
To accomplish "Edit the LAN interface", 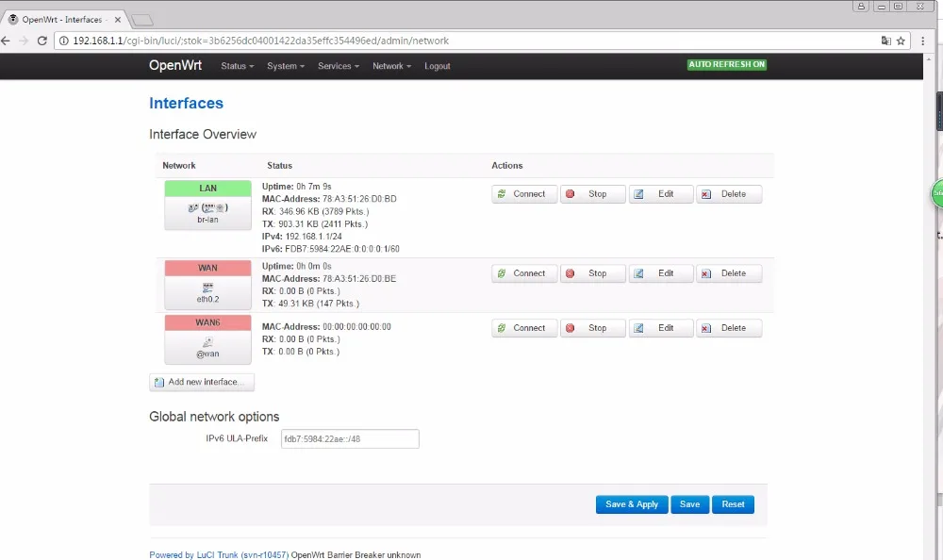I will pos(661,193).
